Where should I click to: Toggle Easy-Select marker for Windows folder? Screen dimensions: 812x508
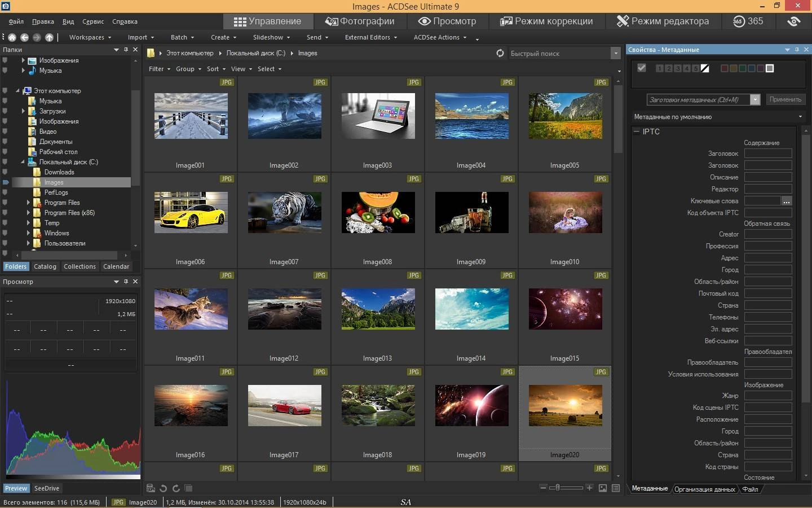(5, 233)
